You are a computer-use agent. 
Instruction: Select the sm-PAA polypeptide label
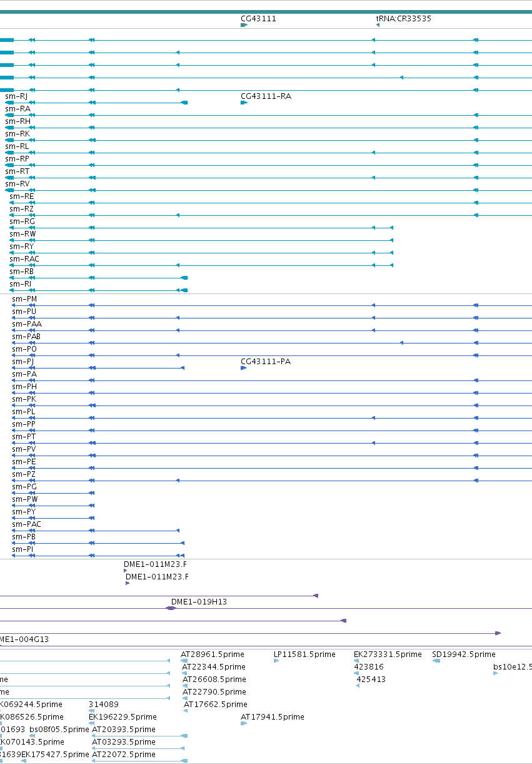point(27,324)
